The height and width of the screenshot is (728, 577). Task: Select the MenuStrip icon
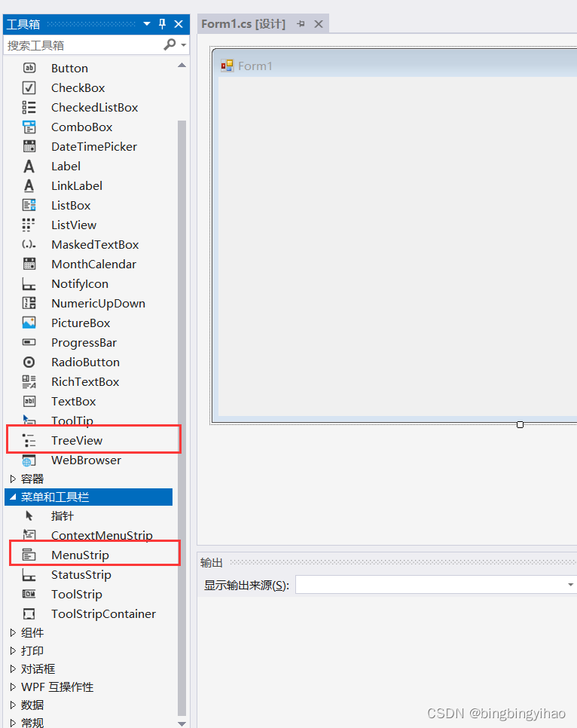pyautogui.click(x=29, y=555)
